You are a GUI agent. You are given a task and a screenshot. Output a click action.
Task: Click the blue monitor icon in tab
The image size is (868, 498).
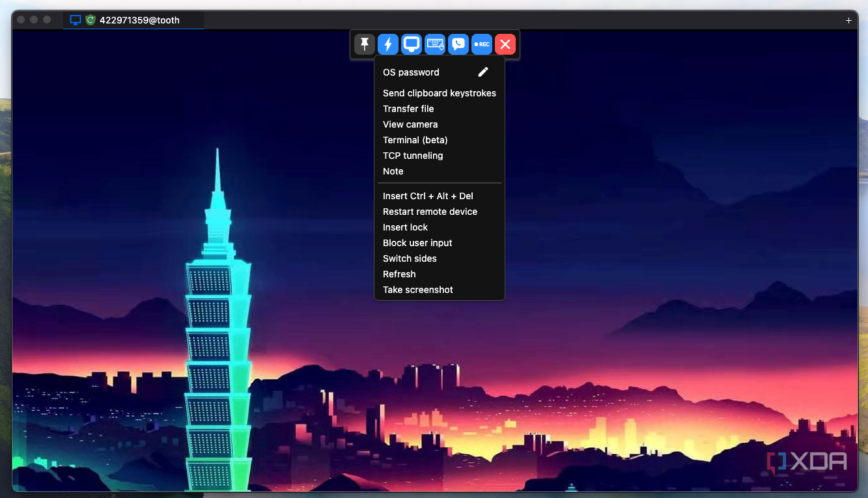[76, 20]
